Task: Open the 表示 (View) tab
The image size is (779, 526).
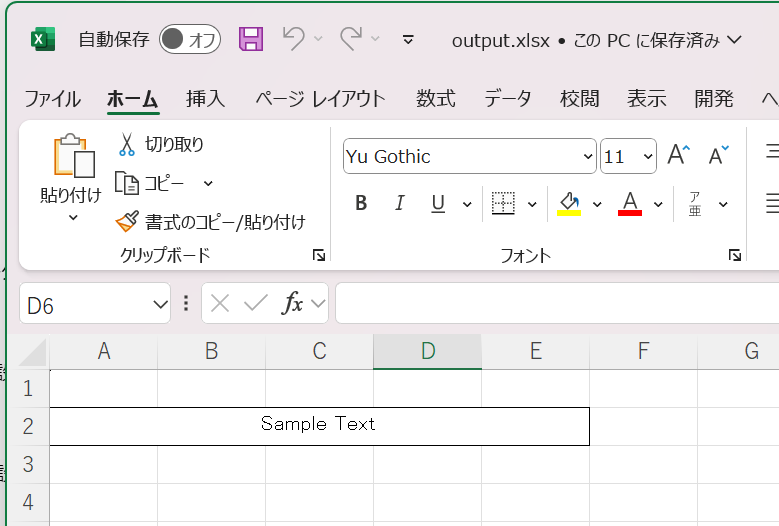Action: coord(646,99)
